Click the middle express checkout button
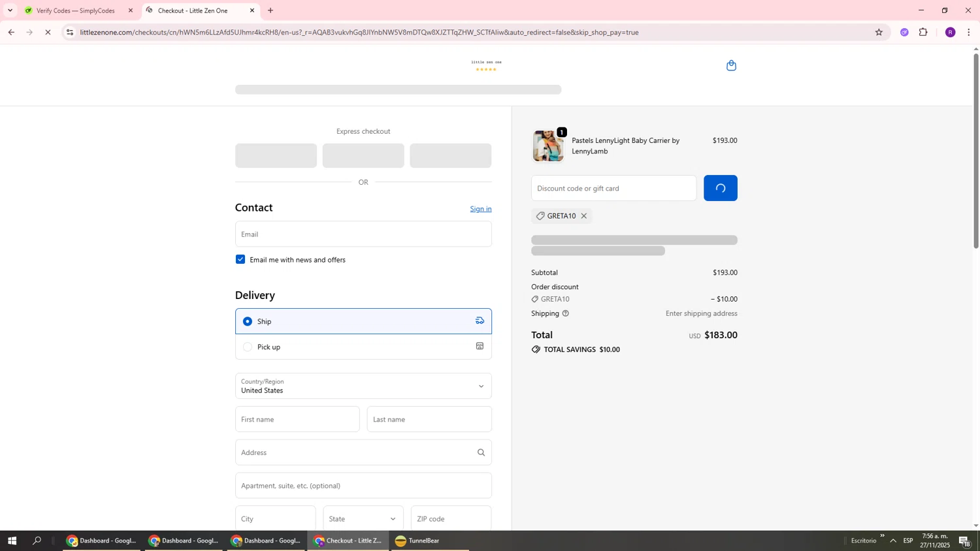The width and height of the screenshot is (980, 551). click(363, 155)
